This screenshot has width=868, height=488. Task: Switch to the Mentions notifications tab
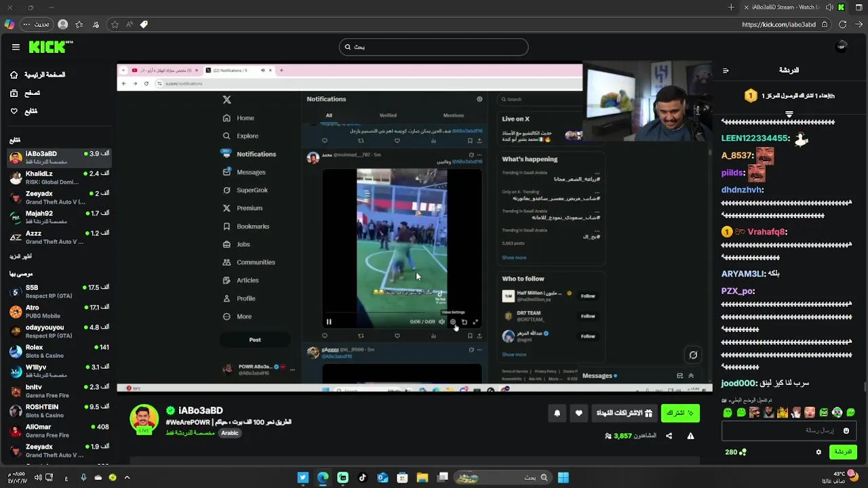[454, 115]
